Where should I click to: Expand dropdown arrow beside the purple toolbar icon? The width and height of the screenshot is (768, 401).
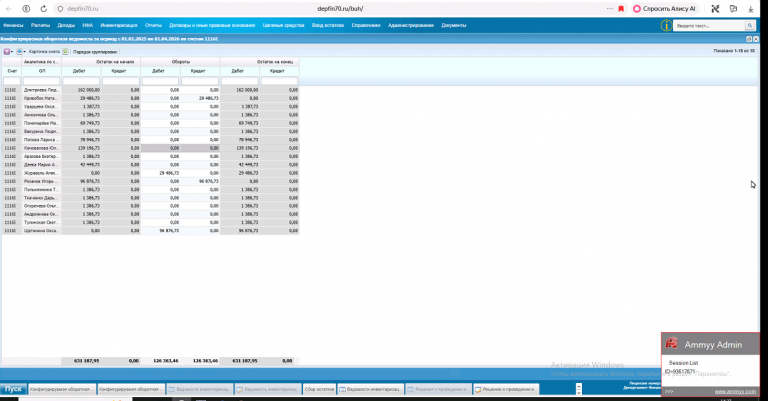coord(12,51)
